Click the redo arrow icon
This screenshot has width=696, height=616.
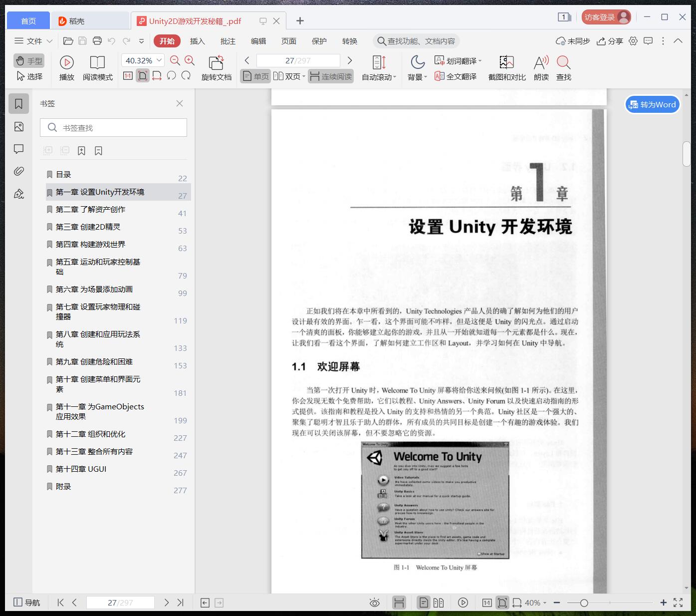127,41
